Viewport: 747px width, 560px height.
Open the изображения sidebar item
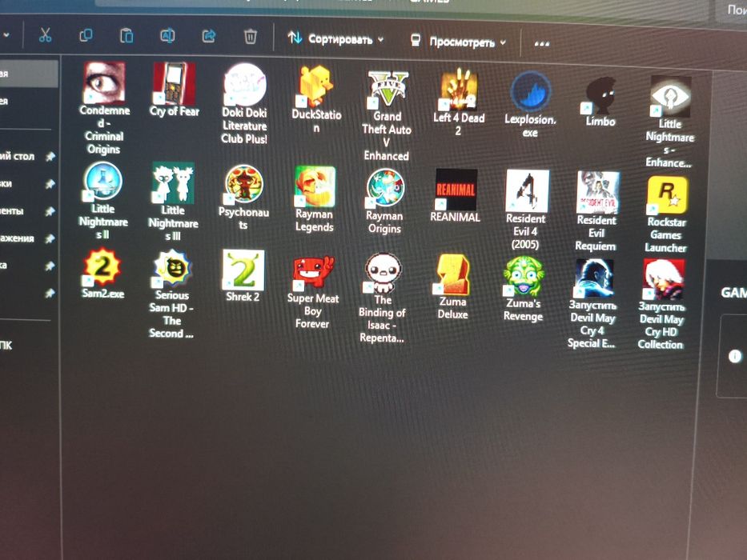[x=28, y=238]
